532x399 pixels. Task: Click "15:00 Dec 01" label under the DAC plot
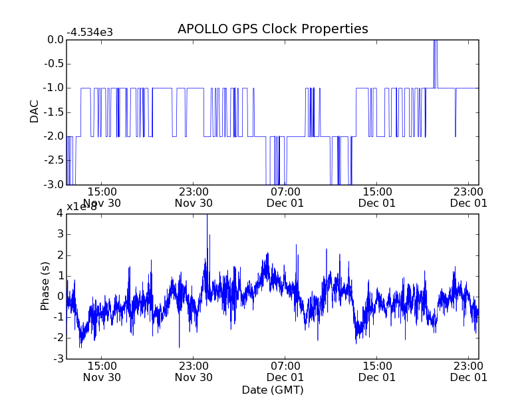377,198
